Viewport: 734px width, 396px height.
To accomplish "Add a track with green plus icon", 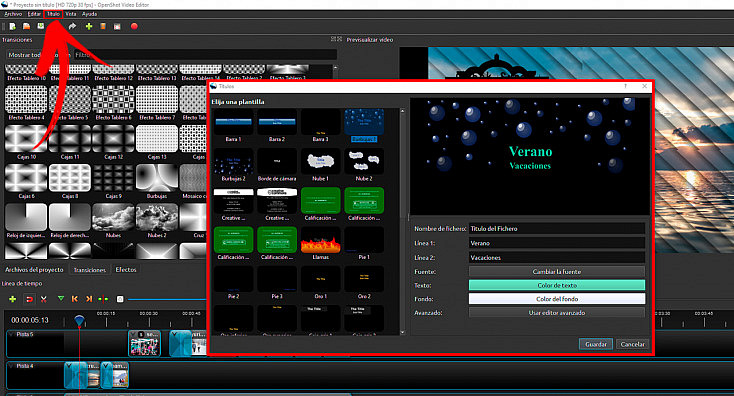I will tap(13, 299).
